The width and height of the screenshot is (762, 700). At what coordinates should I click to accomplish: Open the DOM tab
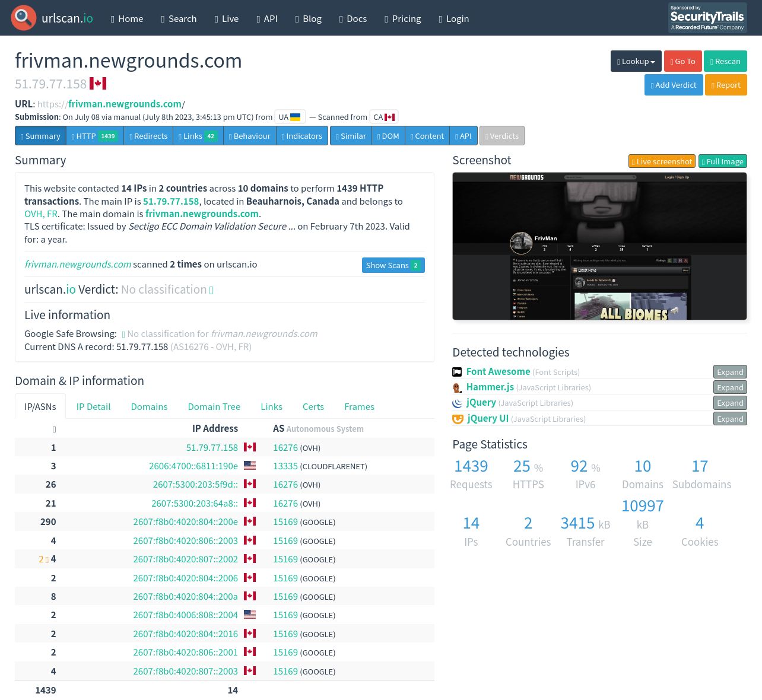388,136
